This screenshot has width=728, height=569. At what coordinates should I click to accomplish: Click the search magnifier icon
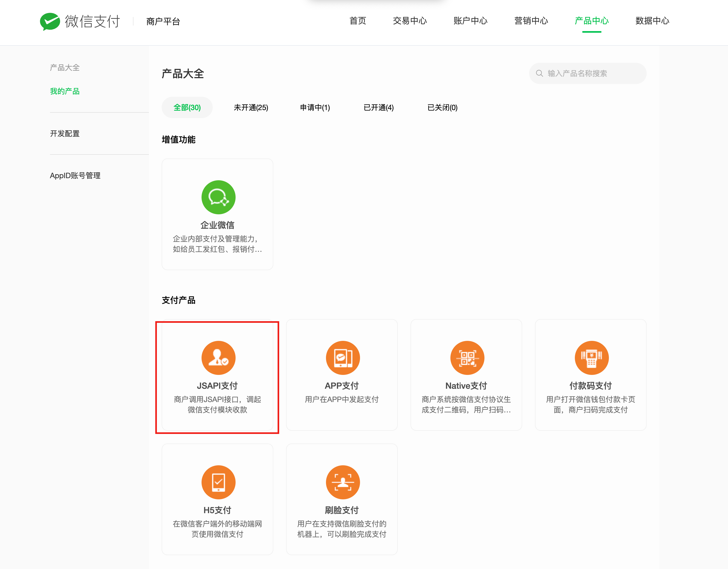tap(539, 73)
